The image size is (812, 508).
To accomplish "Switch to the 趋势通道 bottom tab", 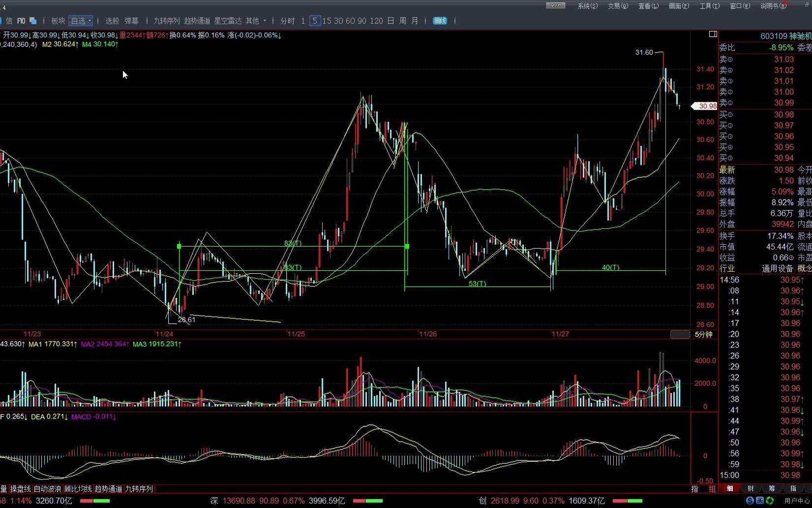I will pos(108,489).
